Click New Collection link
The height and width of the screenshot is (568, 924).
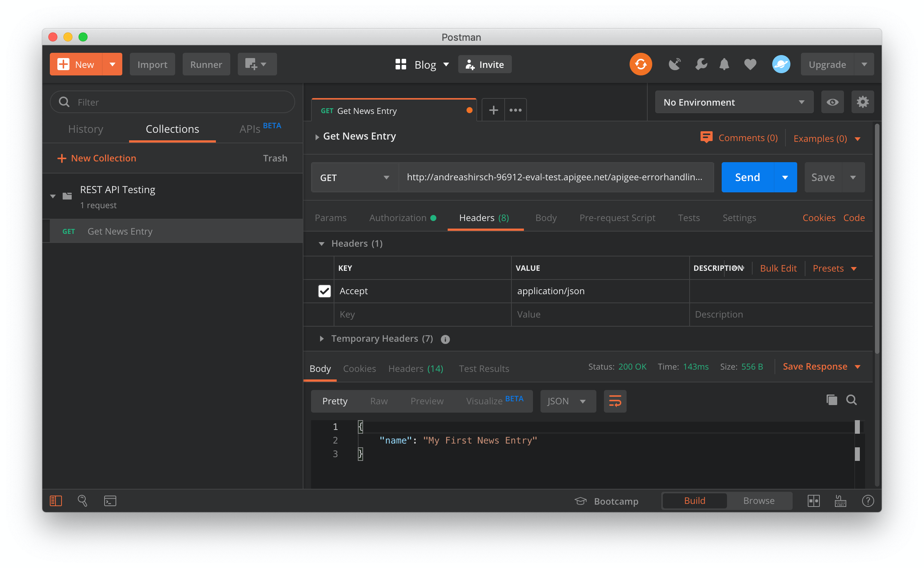pyautogui.click(x=97, y=158)
